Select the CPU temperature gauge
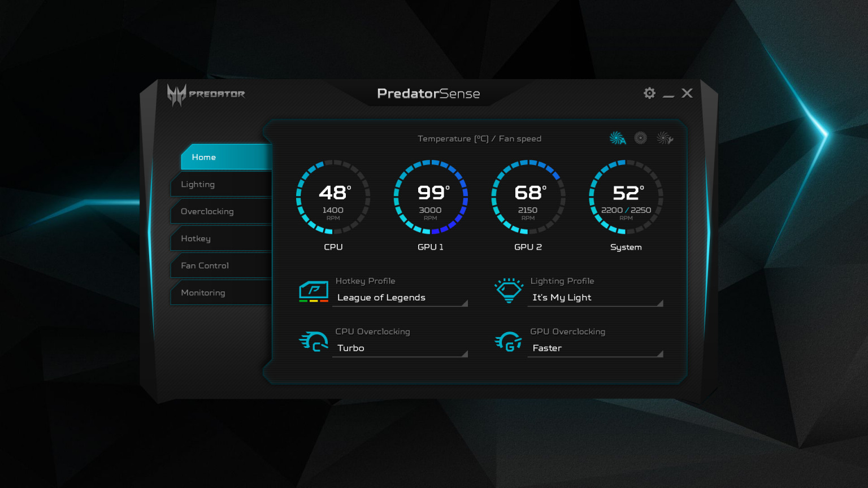 pos(333,197)
